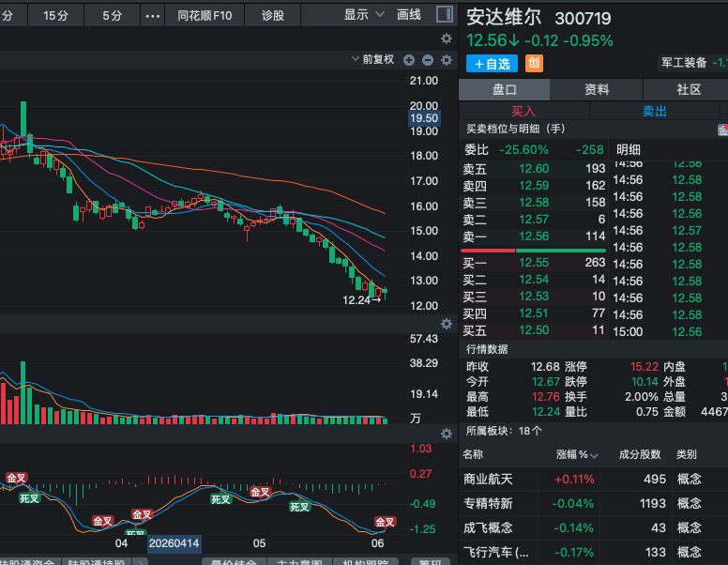
Task: Zoom out the K-line chart with the minus icon
Action: [428, 60]
